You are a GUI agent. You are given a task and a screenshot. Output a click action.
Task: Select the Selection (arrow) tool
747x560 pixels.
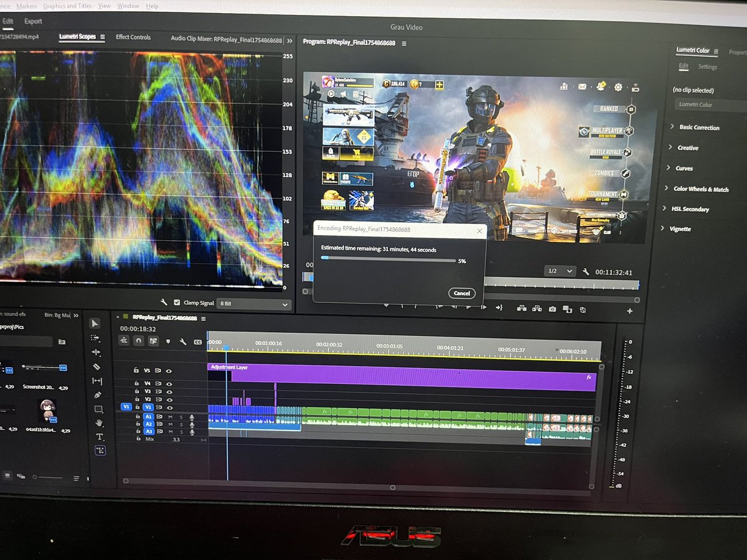click(95, 323)
